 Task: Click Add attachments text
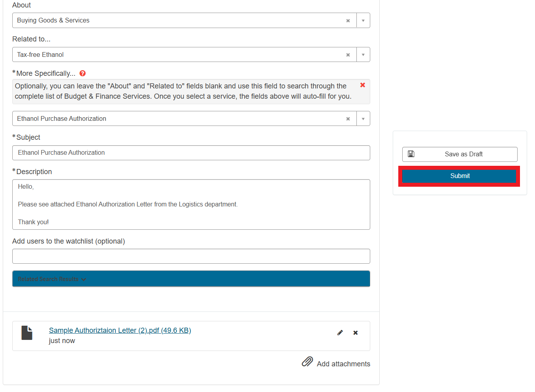(x=343, y=364)
